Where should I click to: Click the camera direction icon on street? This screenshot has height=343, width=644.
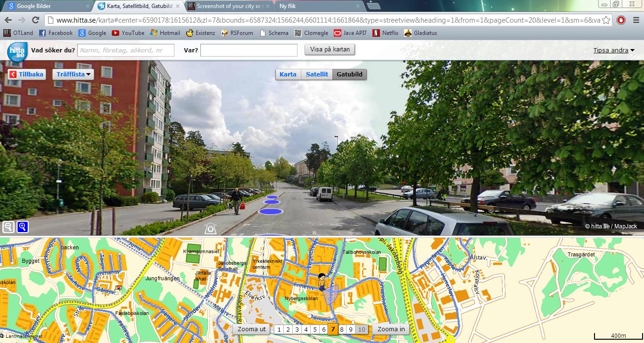pos(210,228)
